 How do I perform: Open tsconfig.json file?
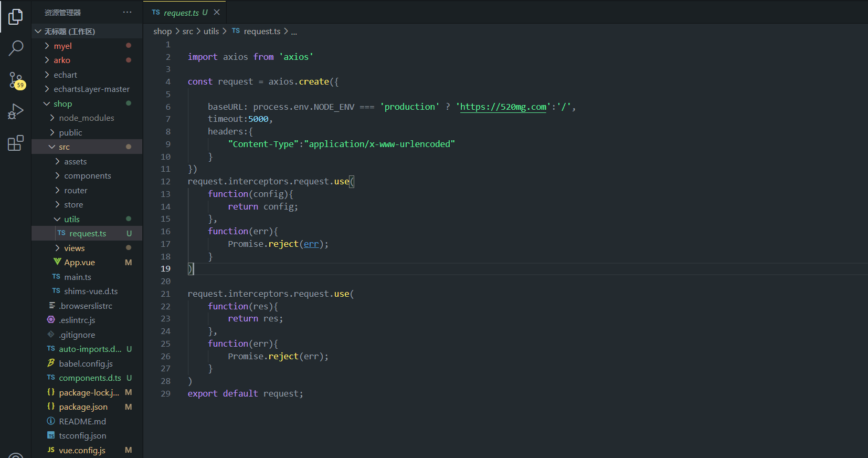87,435
